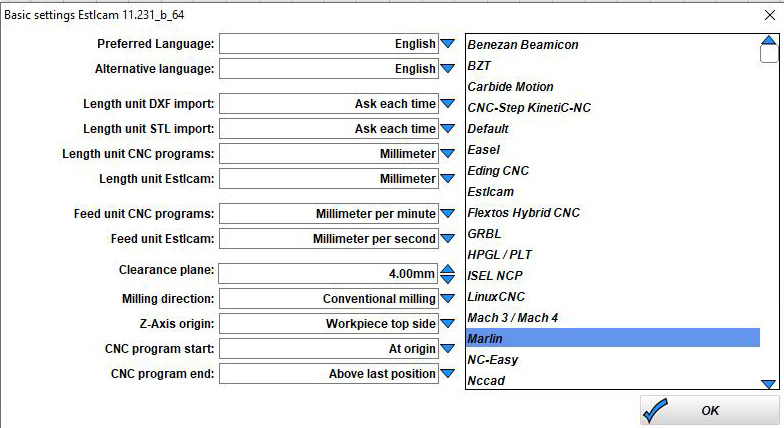The image size is (784, 428).
Task: Select GRBL in the controller list
Action: (x=613, y=234)
